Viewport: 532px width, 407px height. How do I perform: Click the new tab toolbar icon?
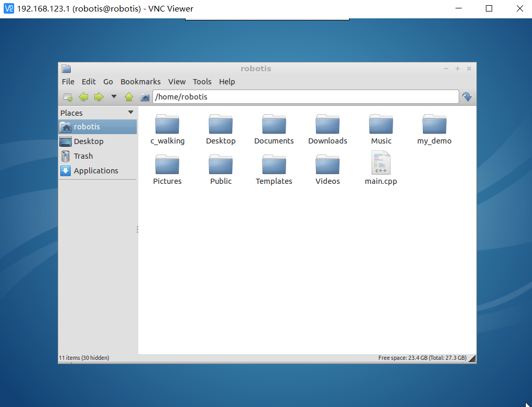tap(68, 97)
